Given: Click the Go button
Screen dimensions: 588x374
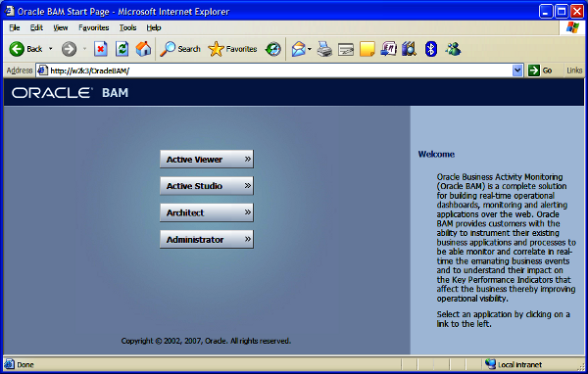Looking at the screenshot, I should click(x=540, y=70).
